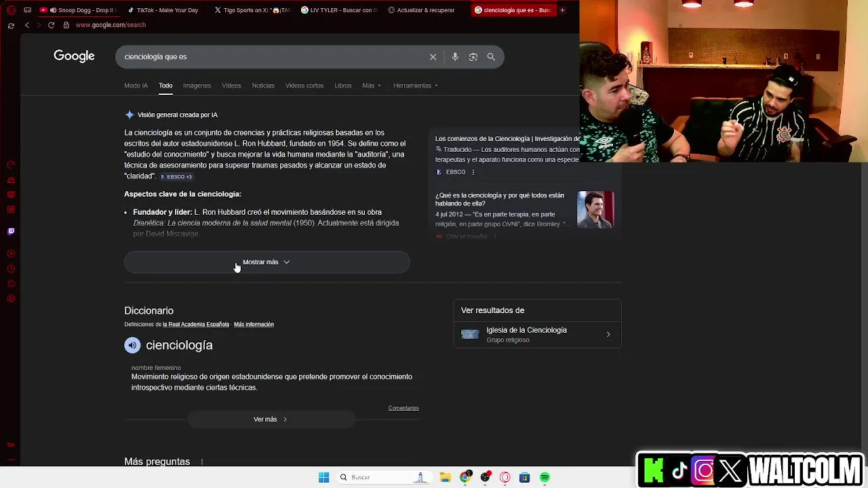868x488 pixels.
Task: Open Spotify from the taskbar
Action: tap(545, 477)
